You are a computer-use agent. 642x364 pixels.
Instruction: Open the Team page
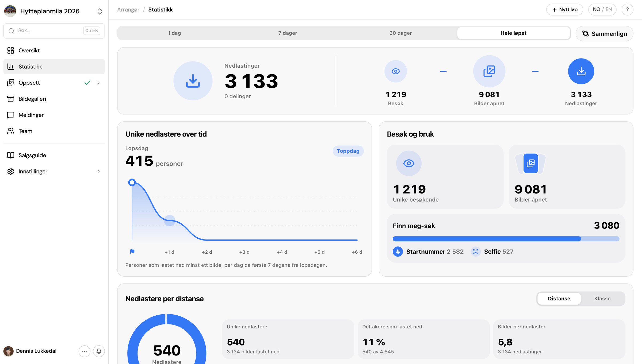pos(54,131)
